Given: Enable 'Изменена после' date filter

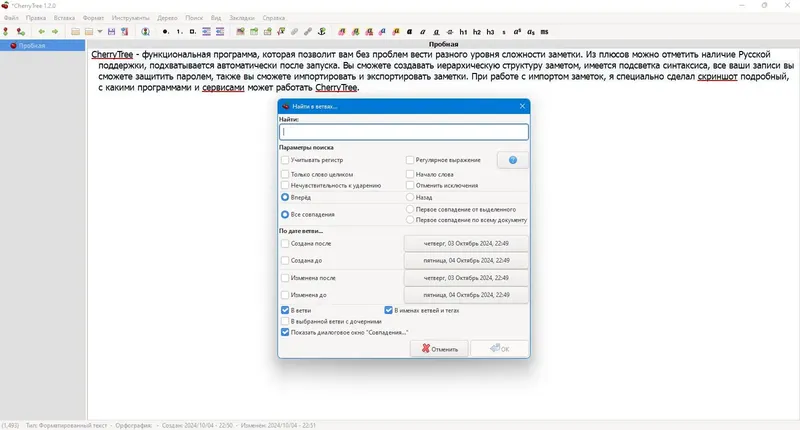Looking at the screenshot, I should pyautogui.click(x=285, y=278).
